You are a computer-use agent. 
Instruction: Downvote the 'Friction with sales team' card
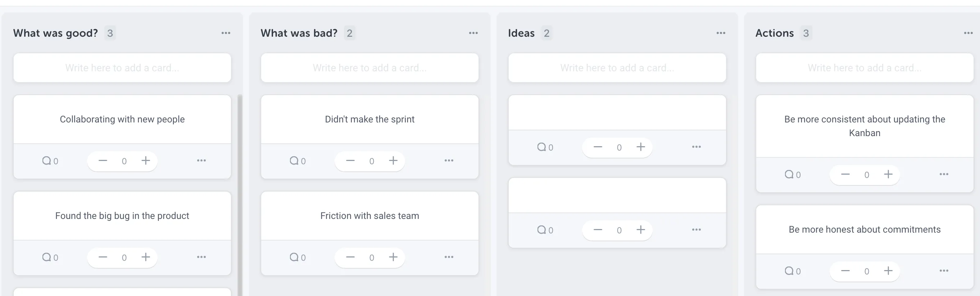[x=350, y=257]
